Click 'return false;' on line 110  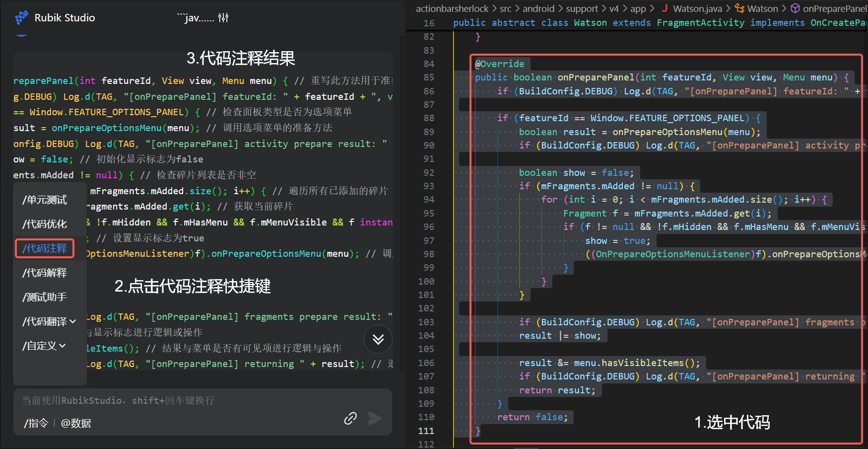pos(533,417)
